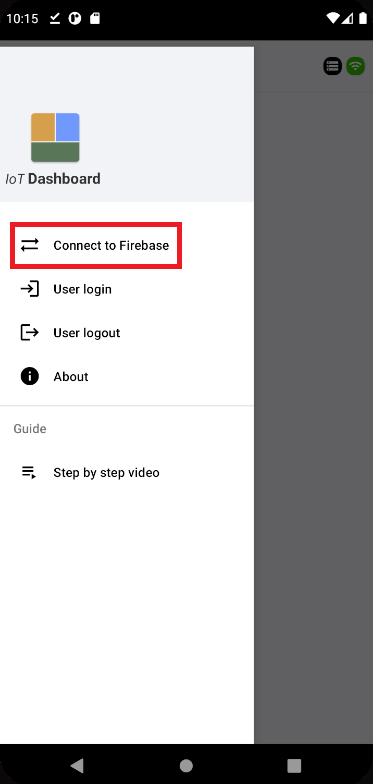Dismiss the drawer by tapping the dimmed area
This screenshot has width=373, height=784.
click(x=314, y=400)
